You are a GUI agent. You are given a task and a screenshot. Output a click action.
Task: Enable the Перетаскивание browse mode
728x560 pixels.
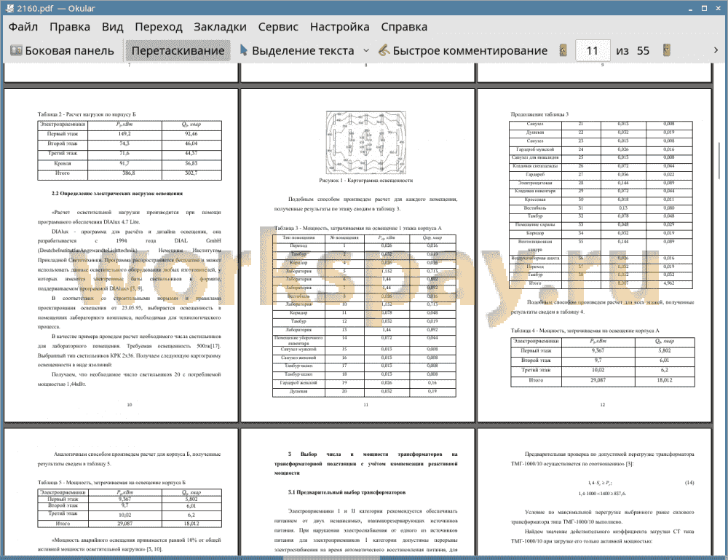click(x=178, y=51)
